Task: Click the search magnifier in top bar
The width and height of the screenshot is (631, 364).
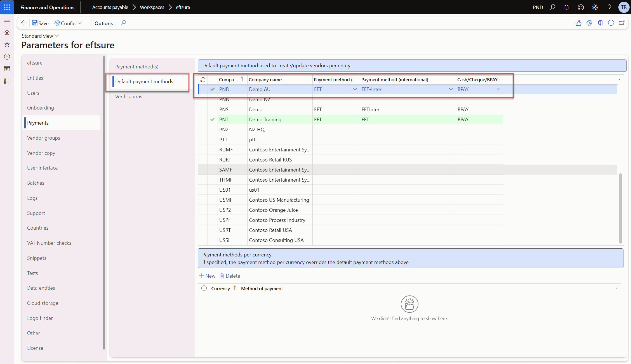Action: [x=552, y=7]
